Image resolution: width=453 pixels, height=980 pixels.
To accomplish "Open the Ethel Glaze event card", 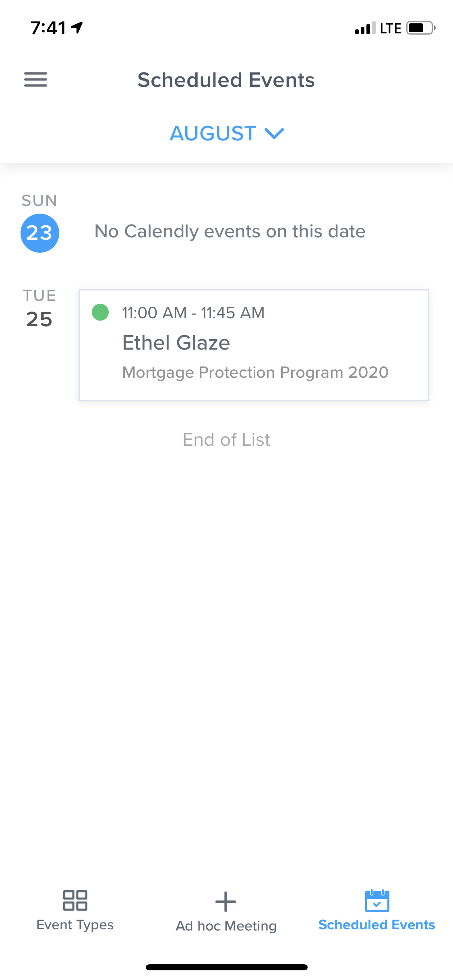I will click(254, 345).
